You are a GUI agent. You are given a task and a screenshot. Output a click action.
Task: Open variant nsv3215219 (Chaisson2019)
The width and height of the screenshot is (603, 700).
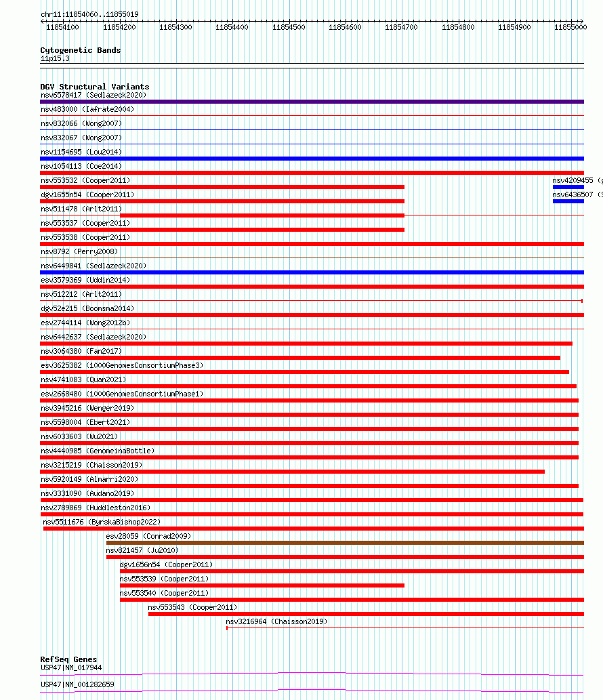(91, 465)
